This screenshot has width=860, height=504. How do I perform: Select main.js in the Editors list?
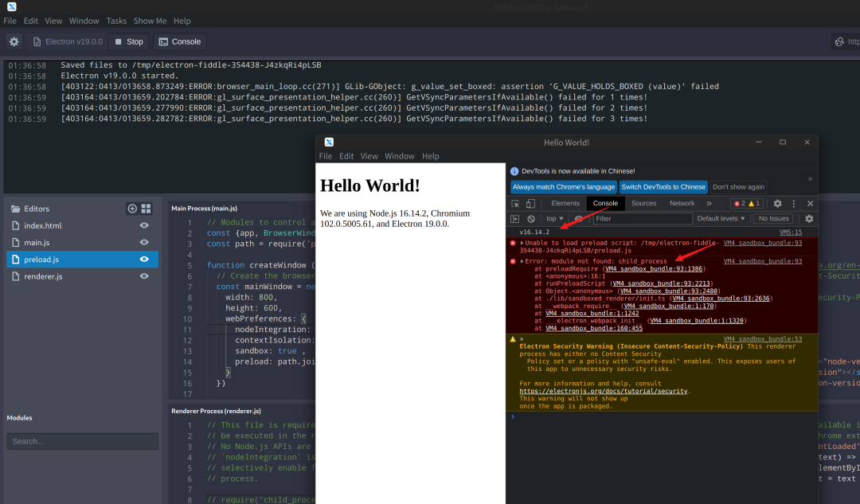click(x=82, y=242)
